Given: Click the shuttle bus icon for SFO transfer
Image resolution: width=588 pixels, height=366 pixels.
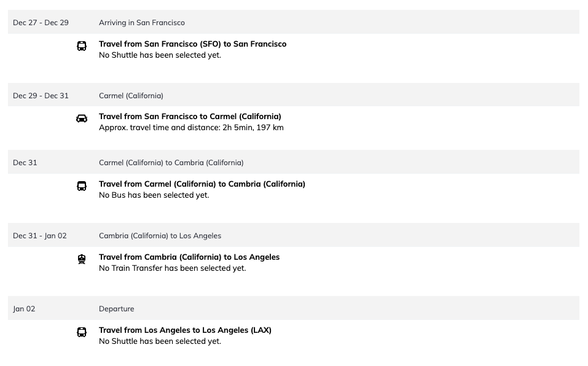Looking at the screenshot, I should [x=82, y=46].
